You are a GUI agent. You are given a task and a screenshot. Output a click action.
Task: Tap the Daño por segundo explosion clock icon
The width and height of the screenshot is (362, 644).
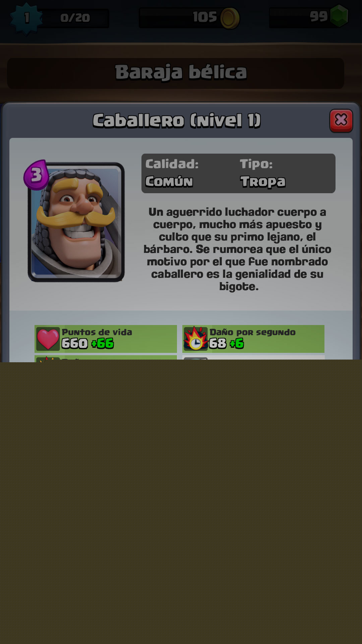click(x=196, y=339)
